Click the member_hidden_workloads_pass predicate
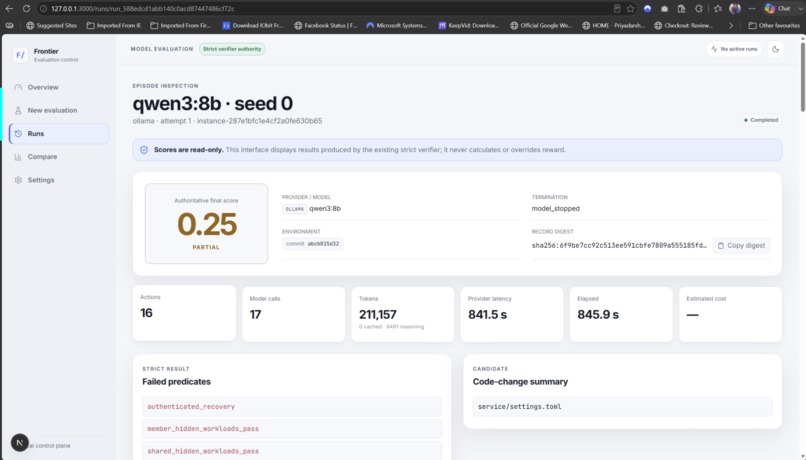The width and height of the screenshot is (806, 460). point(292,429)
